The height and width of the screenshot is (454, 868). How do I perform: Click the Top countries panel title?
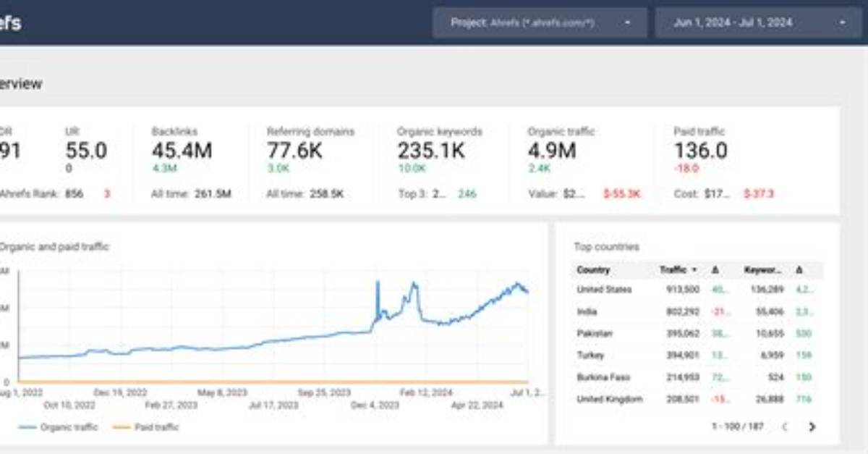point(606,247)
